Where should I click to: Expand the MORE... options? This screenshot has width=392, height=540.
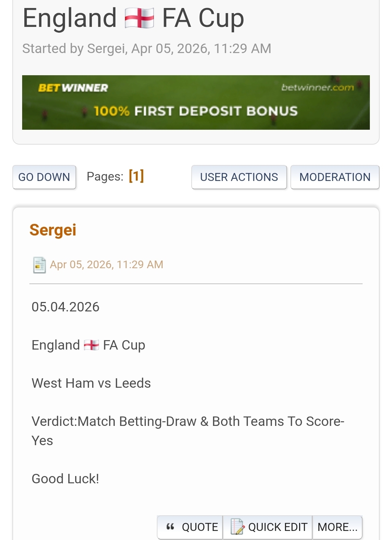[337, 527]
